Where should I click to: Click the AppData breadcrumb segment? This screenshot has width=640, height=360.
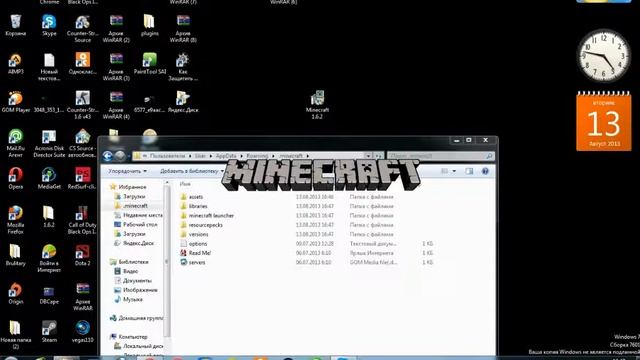226,156
